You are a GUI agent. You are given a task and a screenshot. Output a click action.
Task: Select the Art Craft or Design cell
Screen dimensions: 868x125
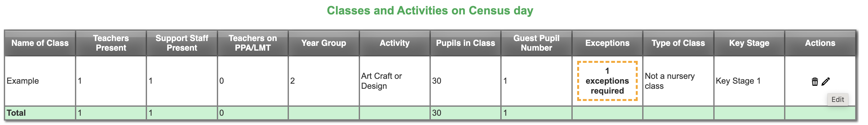[x=395, y=81]
